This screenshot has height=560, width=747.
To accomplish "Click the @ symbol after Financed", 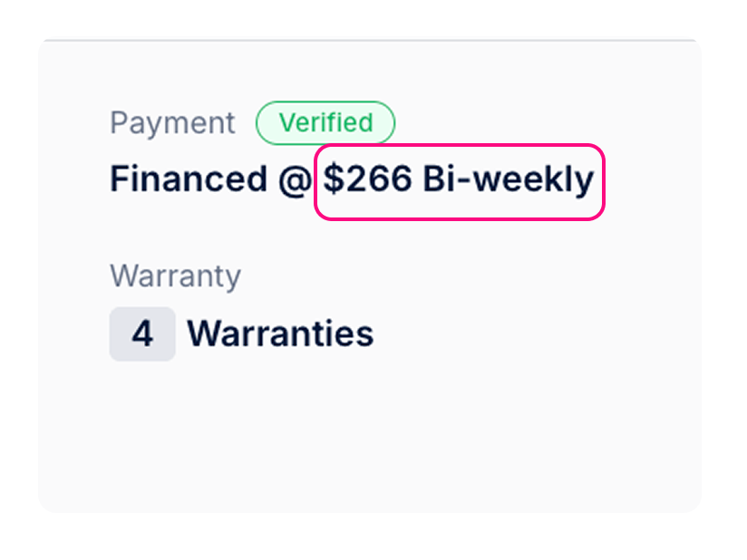I will click(x=295, y=181).
